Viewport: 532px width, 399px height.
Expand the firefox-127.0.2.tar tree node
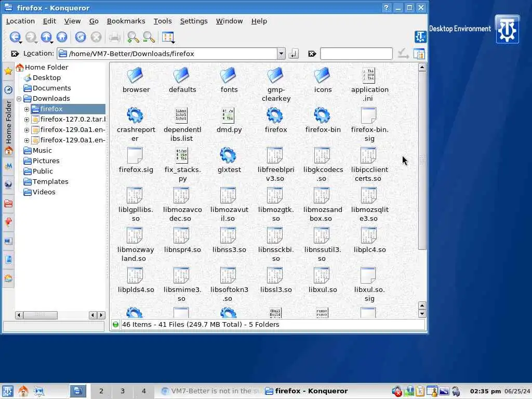pyautogui.click(x=26, y=119)
